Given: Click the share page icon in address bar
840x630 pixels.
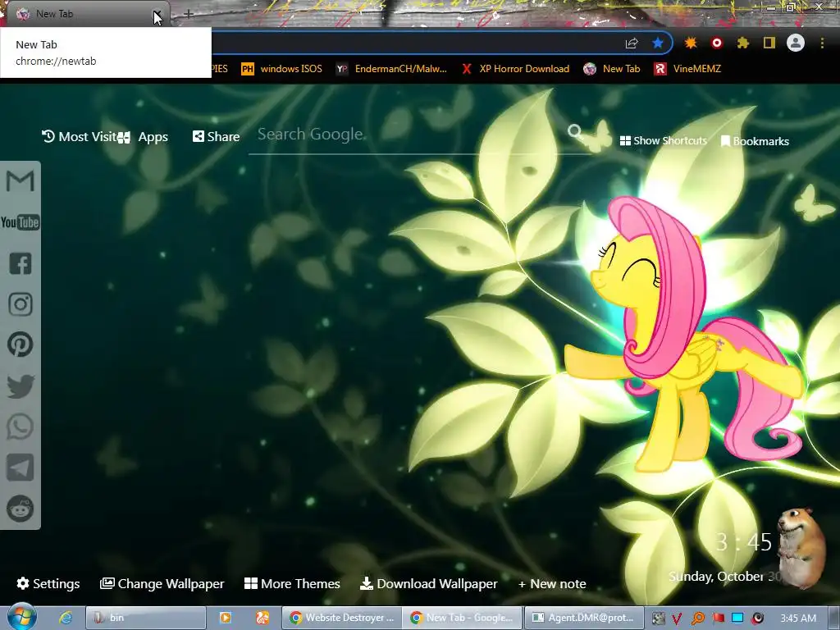Looking at the screenshot, I should coord(632,43).
